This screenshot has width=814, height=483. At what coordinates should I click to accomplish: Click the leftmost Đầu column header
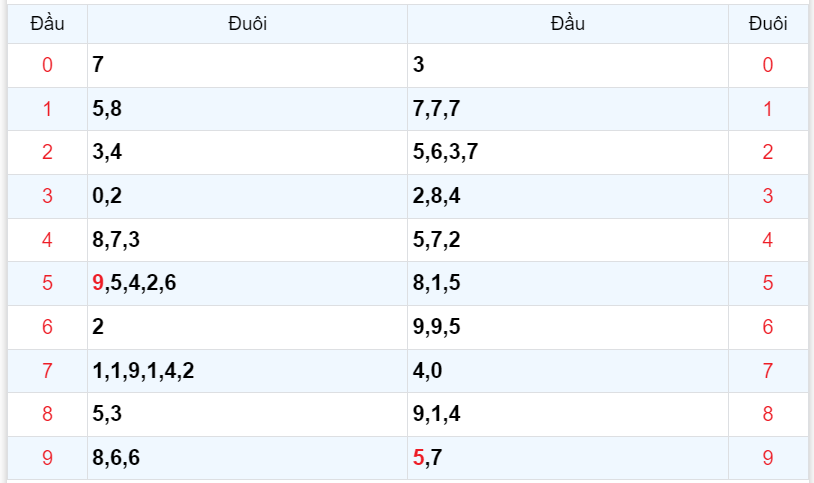coord(47,24)
